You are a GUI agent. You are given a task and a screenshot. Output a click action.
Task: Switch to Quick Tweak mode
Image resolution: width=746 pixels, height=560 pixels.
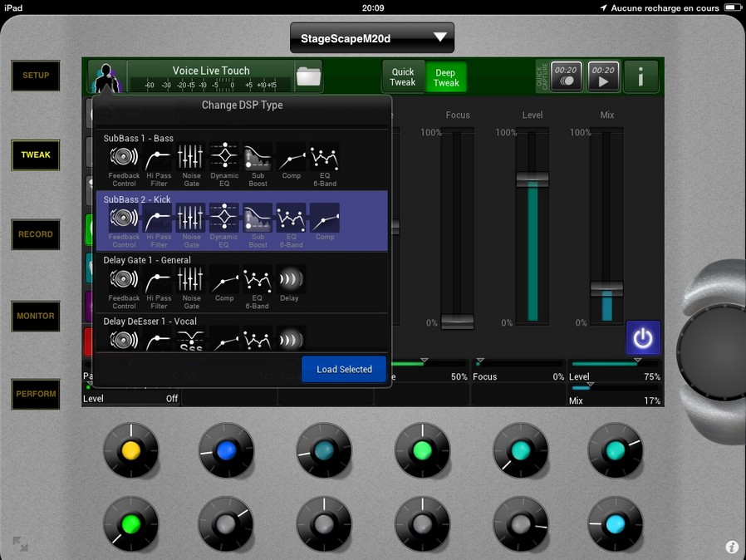click(x=403, y=77)
